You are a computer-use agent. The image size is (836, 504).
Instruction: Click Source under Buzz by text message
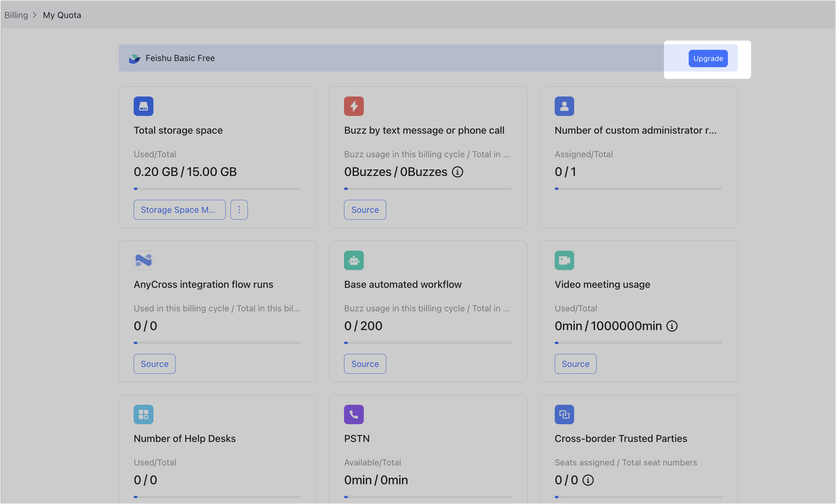tap(365, 210)
